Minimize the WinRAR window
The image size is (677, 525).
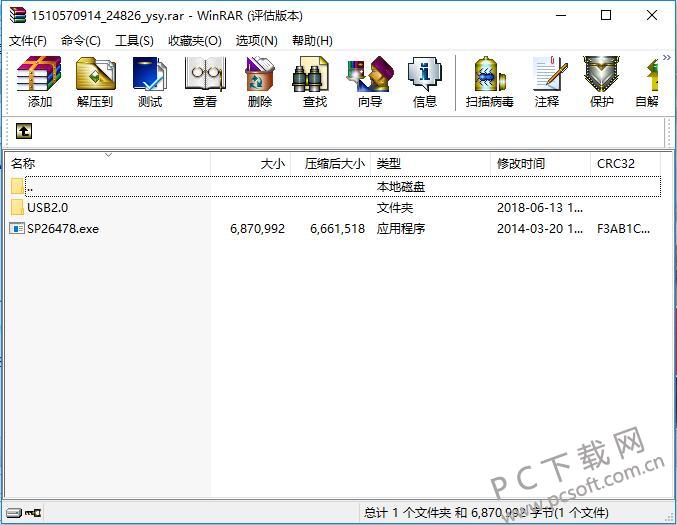tap(561, 16)
